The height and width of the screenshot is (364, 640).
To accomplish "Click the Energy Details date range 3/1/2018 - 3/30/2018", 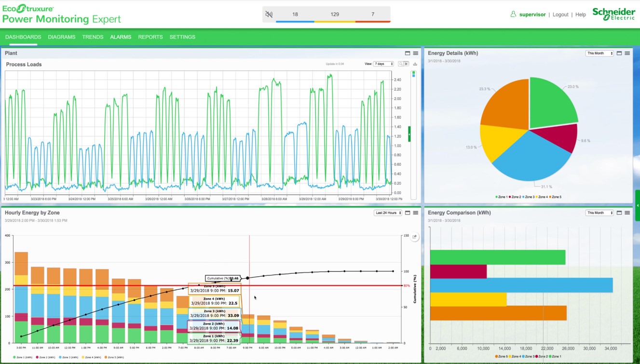I will pos(444,61).
